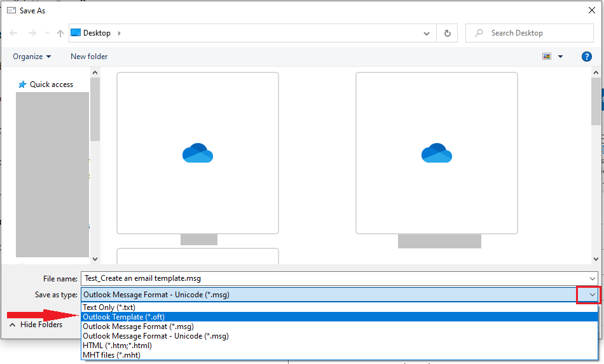
Task: Select the right OneDrive file thumbnail
Action: tap(436, 153)
